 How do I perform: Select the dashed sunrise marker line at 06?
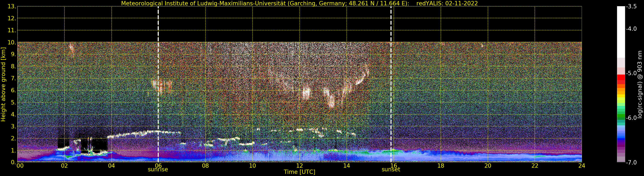pyautogui.click(x=158, y=84)
